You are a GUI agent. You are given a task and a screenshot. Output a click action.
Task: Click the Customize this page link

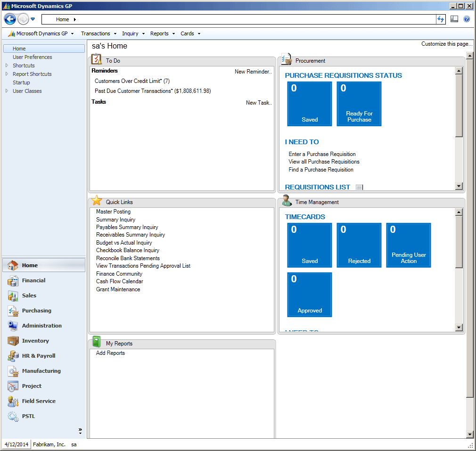(447, 44)
